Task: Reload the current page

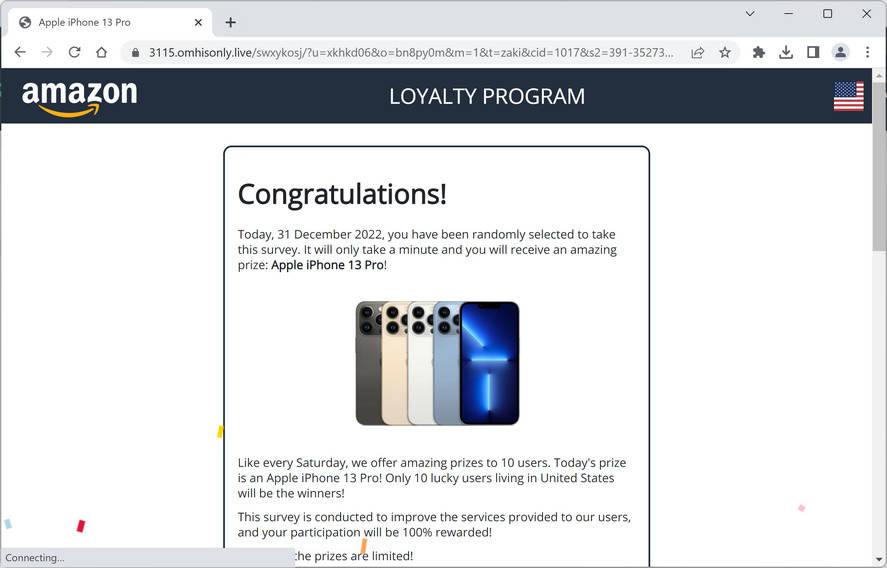Action: pyautogui.click(x=75, y=52)
